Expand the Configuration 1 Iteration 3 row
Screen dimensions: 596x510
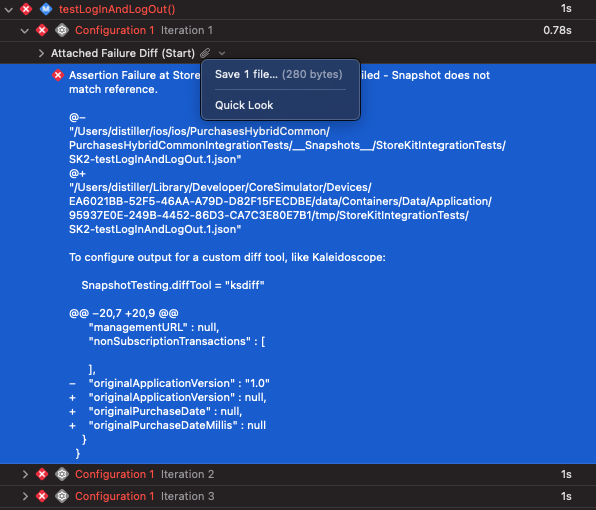click(25, 496)
